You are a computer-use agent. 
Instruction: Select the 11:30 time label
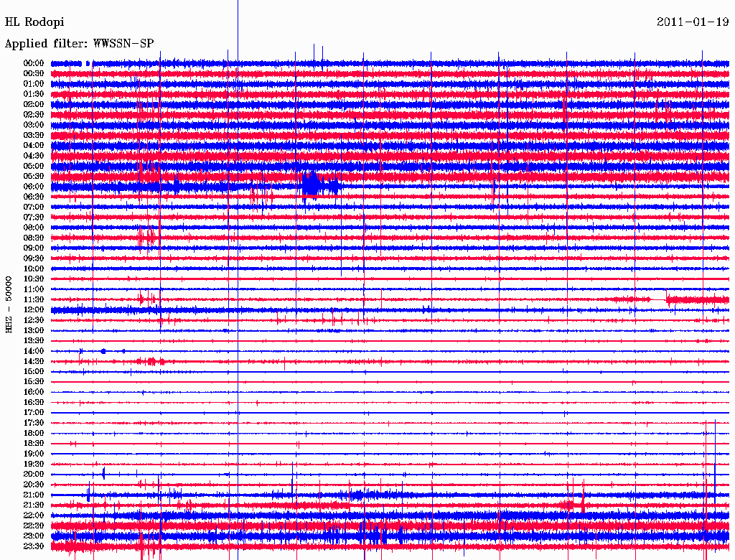[34, 299]
